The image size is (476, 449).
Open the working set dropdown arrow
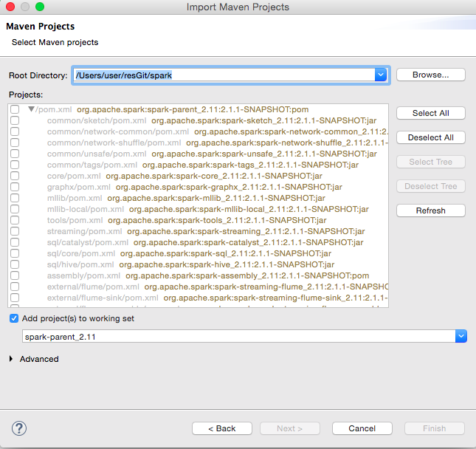pos(461,336)
